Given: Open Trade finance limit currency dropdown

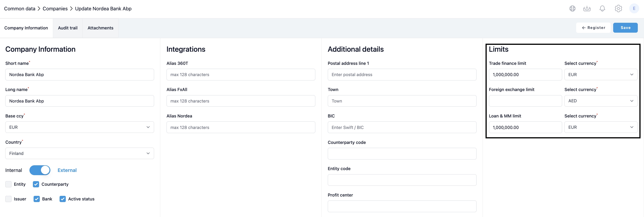Looking at the screenshot, I should tap(601, 74).
